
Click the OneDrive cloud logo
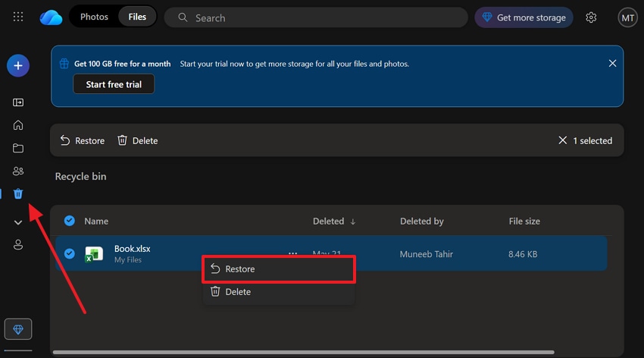tap(51, 17)
